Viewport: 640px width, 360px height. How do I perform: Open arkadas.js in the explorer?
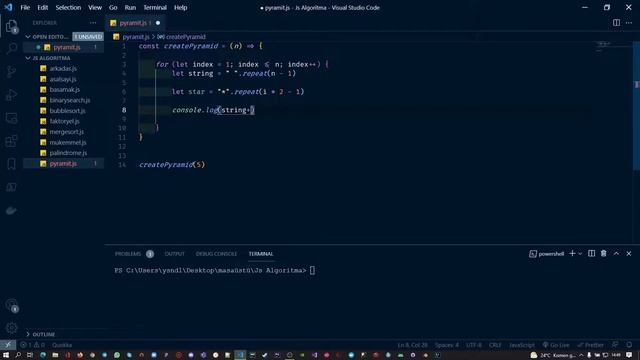pos(63,69)
